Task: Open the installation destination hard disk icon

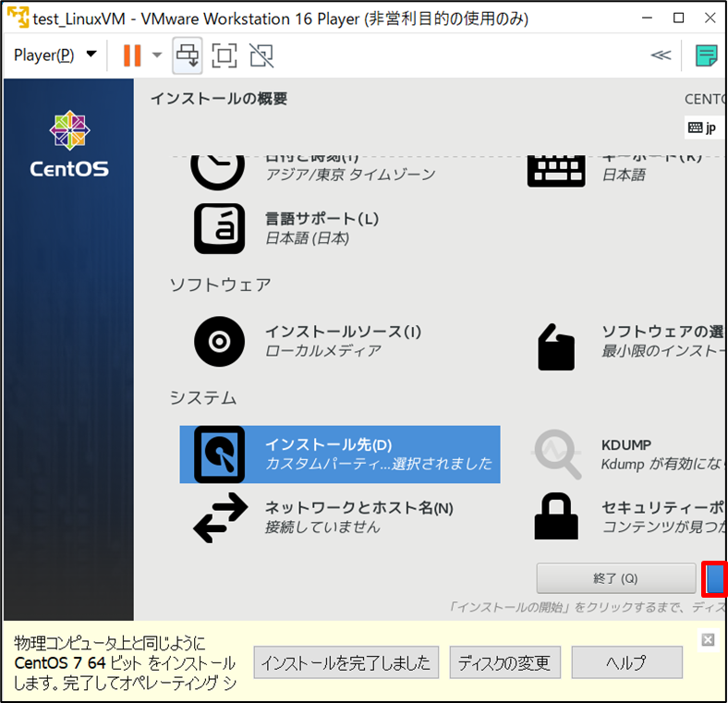Action: [219, 455]
